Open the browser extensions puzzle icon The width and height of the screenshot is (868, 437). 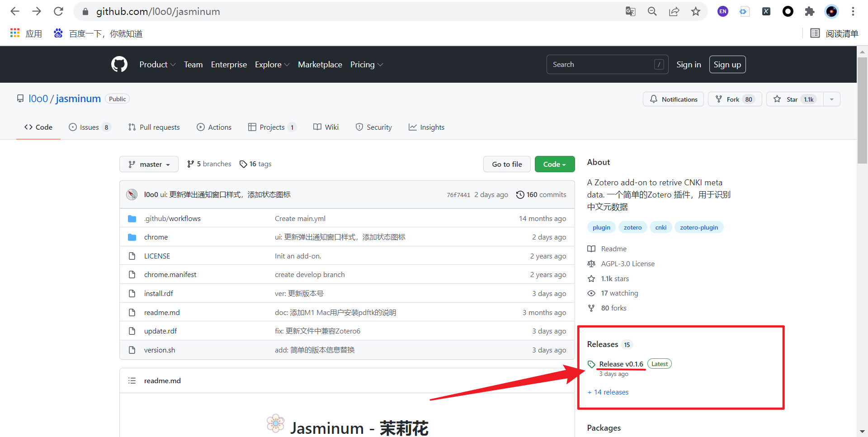[810, 11]
